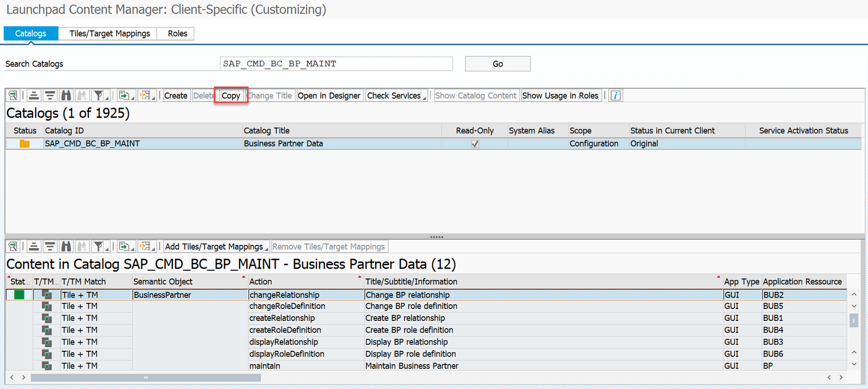Image resolution: width=868 pixels, height=389 pixels.
Task: Click Open in Designer button
Action: tap(329, 96)
